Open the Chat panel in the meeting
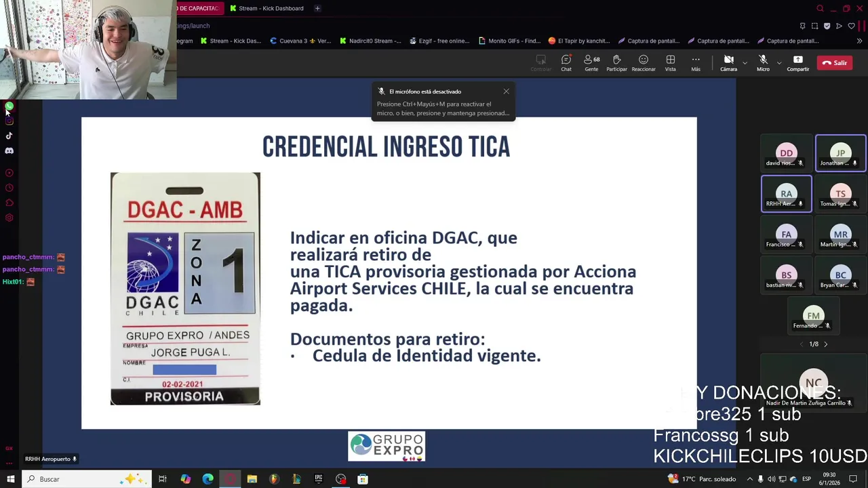 click(566, 63)
